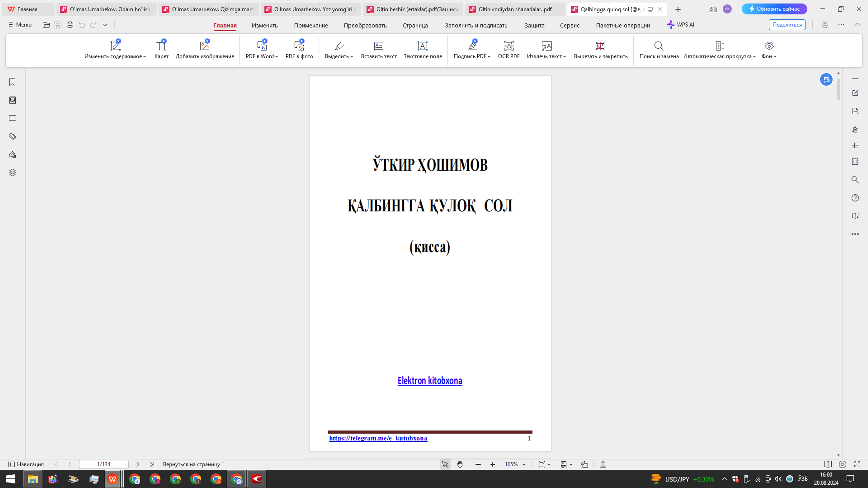Switch to Защита ribbon tab
This screenshot has width=868, height=488.
click(534, 25)
